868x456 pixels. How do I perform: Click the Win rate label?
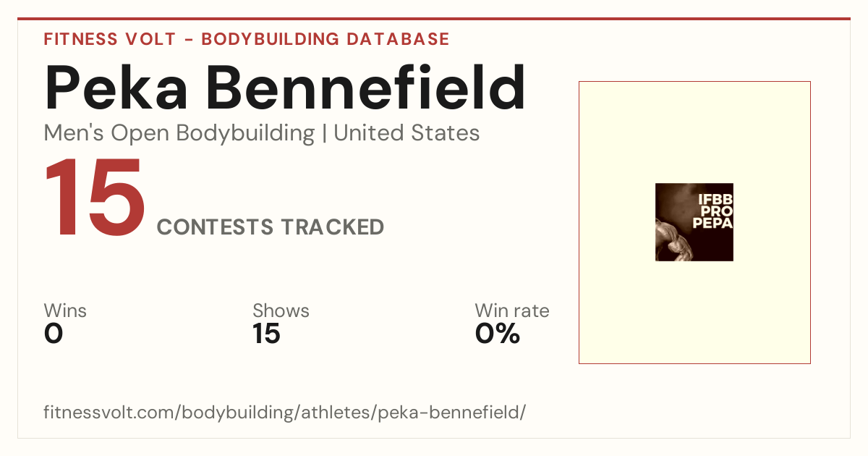pyautogui.click(x=512, y=311)
